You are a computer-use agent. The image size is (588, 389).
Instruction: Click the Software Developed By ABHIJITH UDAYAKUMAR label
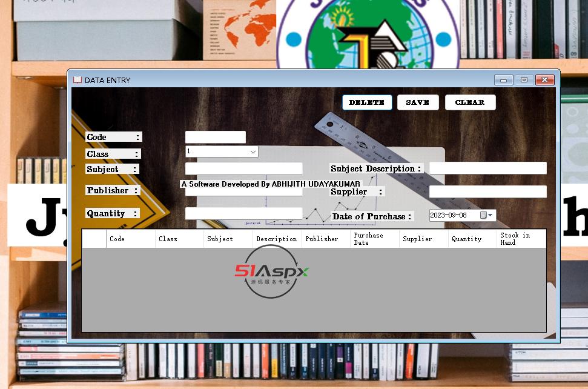271,184
